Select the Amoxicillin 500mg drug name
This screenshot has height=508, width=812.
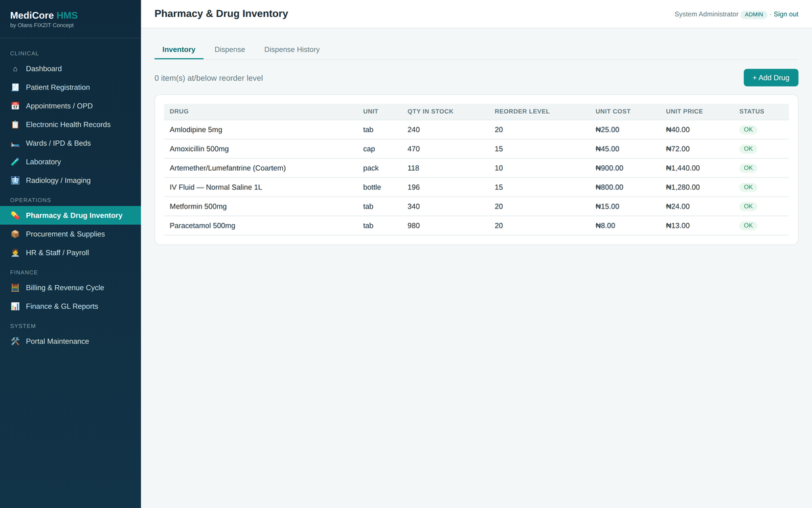point(199,149)
